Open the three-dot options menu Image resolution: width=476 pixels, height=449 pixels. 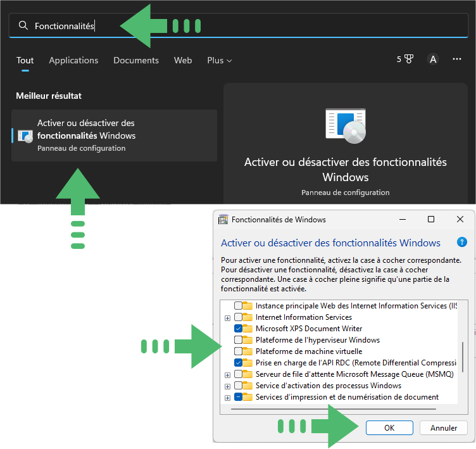pos(456,59)
